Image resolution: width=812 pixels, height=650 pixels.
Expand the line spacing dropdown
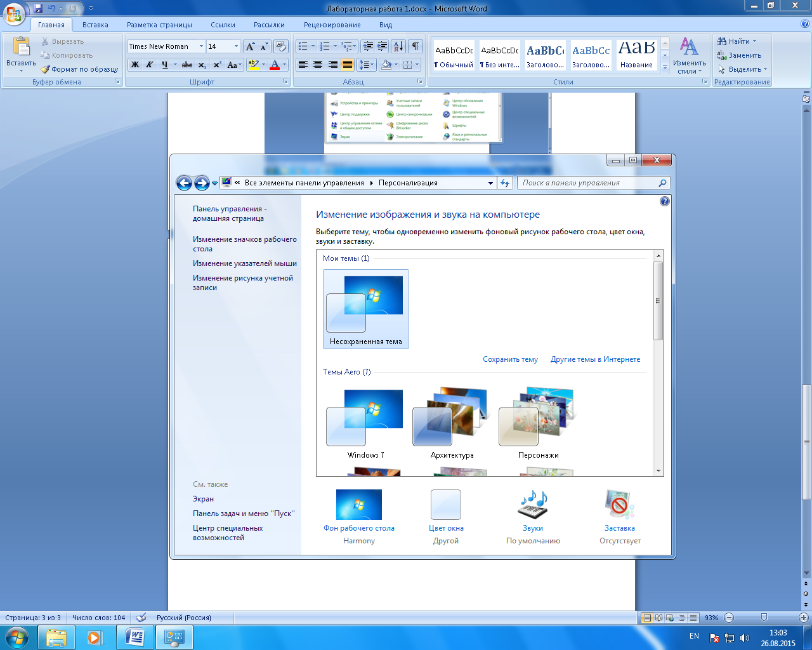click(x=366, y=65)
